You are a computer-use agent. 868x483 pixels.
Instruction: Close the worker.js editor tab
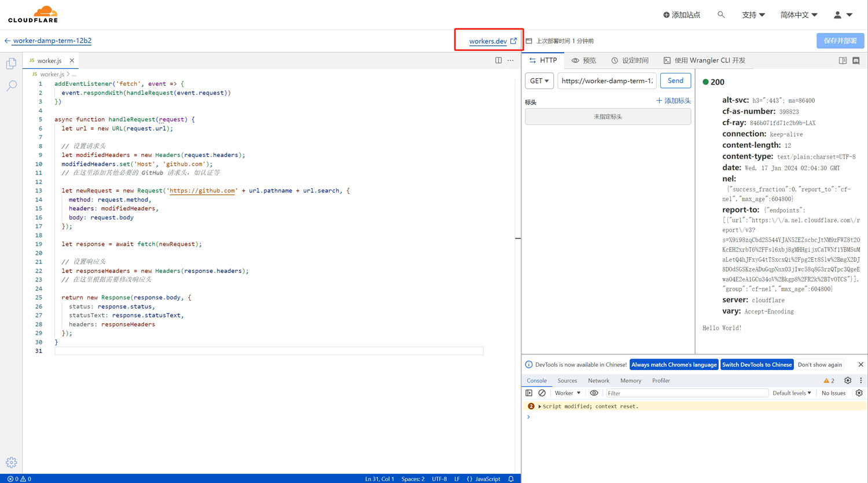(72, 60)
